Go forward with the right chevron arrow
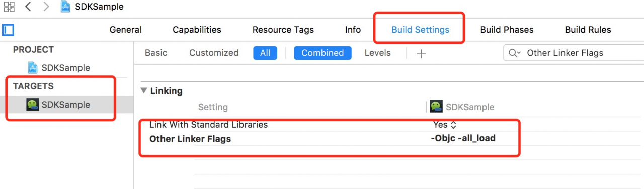Screen dimensions: 644x189 (x=46, y=7)
